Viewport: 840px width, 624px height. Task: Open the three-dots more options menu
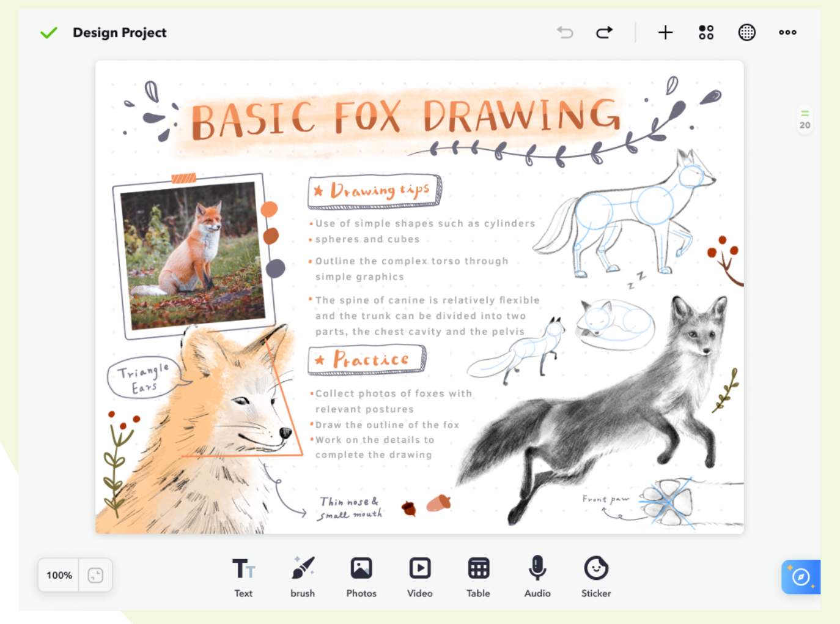click(787, 32)
